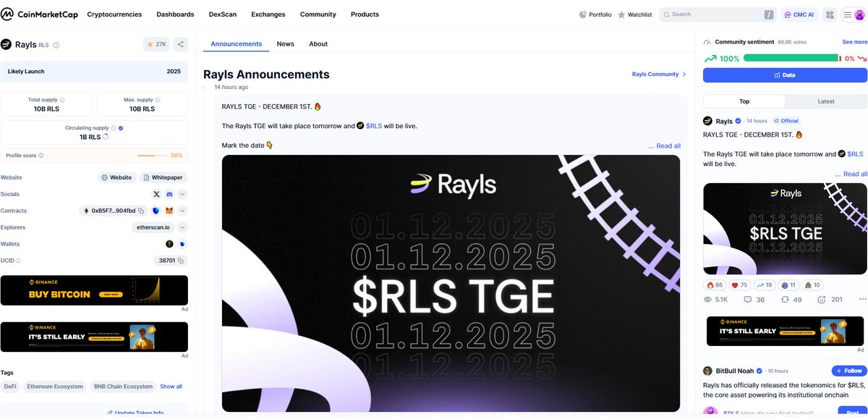Show Circulating supply info tooltip
The width and height of the screenshot is (868, 417).
click(114, 128)
